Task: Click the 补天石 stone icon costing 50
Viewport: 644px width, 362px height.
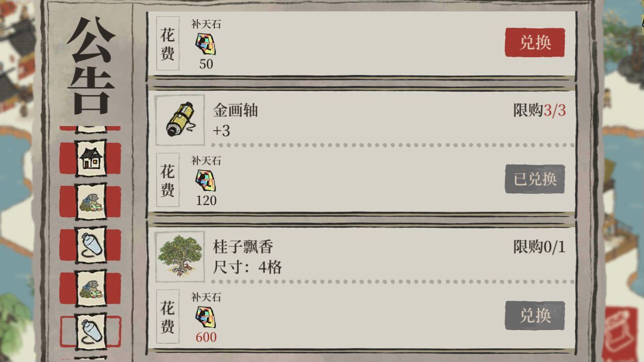Action: (206, 44)
